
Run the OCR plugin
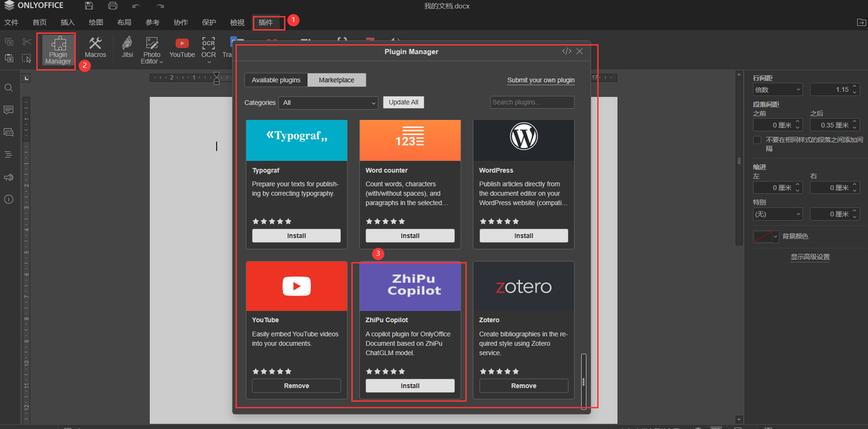click(x=208, y=47)
